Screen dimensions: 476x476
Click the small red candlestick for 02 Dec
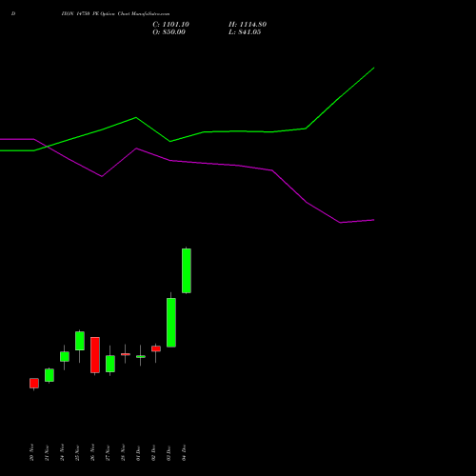coord(156,348)
